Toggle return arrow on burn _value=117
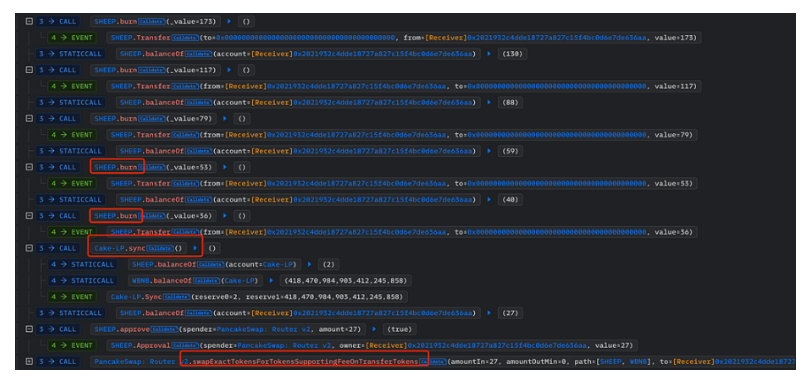809x382 pixels. [230, 70]
